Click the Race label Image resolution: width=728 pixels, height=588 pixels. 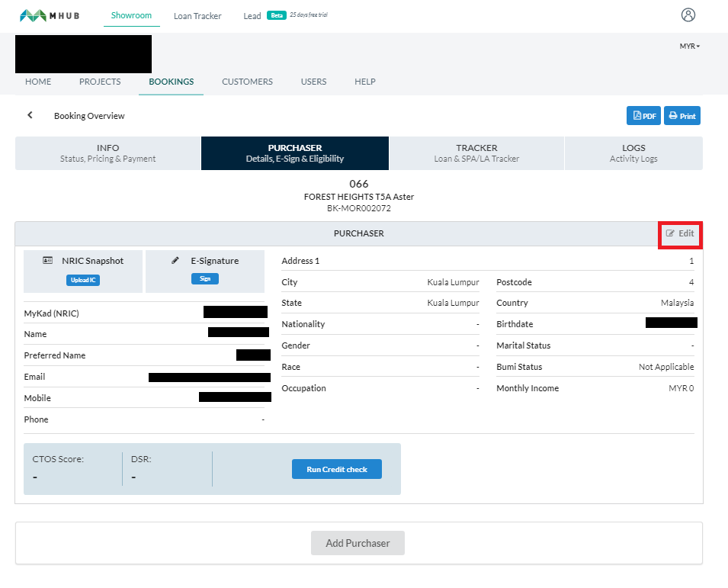(x=290, y=367)
